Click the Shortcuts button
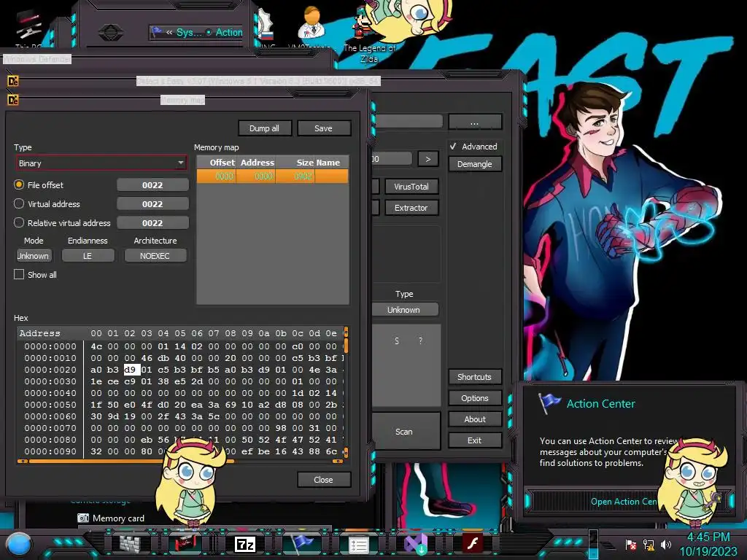Image resolution: width=747 pixels, height=560 pixels. (x=474, y=377)
